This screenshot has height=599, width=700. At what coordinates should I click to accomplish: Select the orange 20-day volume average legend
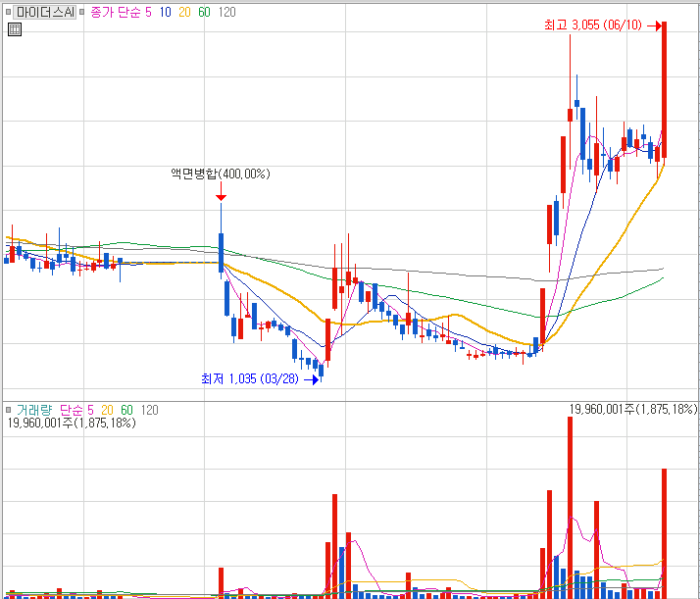(x=107, y=410)
